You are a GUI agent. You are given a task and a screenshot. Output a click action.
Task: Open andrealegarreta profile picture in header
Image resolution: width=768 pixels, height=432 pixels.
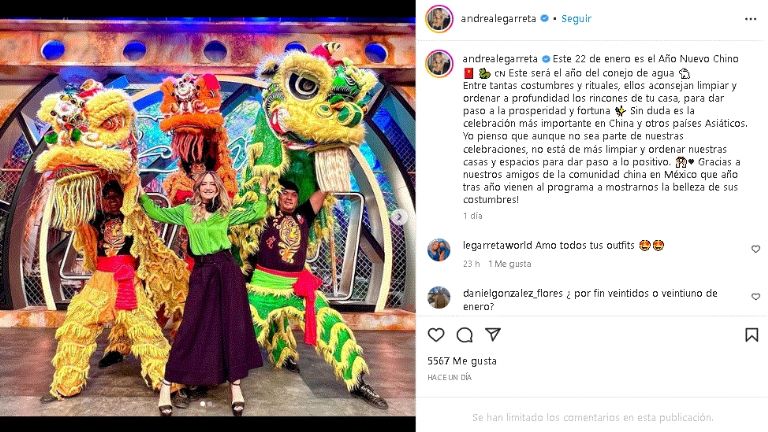439,19
